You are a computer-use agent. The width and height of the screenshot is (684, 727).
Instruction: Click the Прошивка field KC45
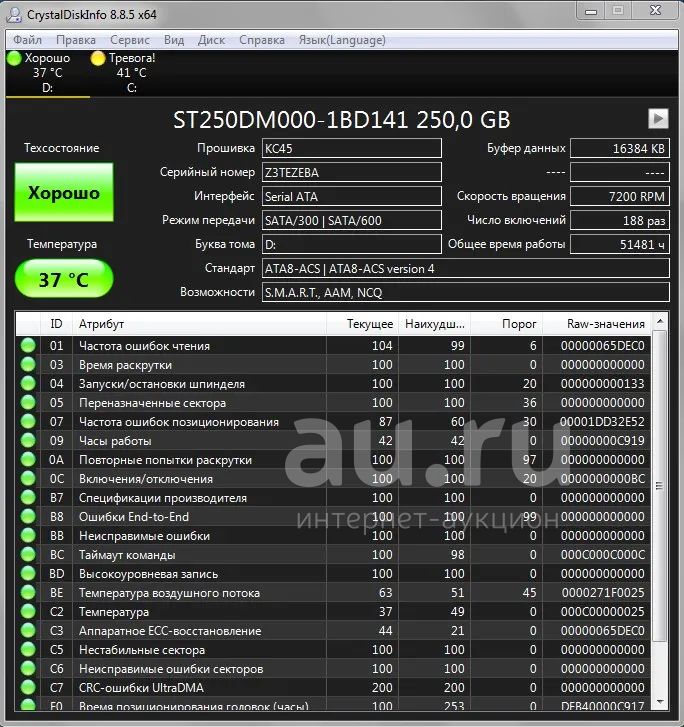coord(352,148)
